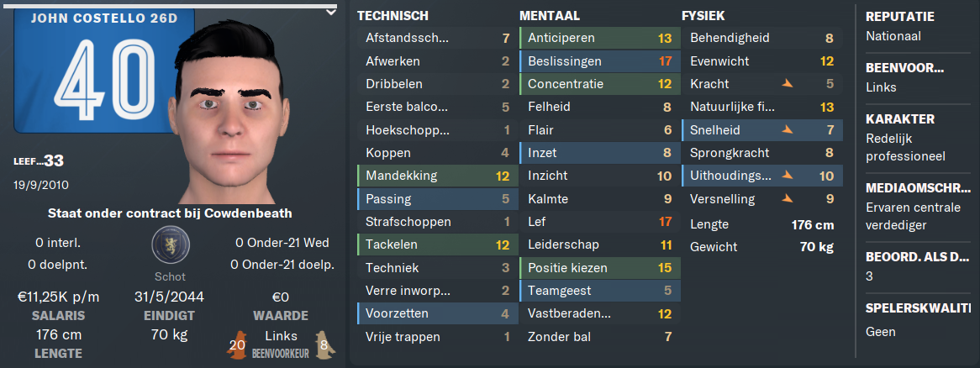Click the SALARIS label under €11,25K p/m
The width and height of the screenshot is (980, 368).
[58, 316]
